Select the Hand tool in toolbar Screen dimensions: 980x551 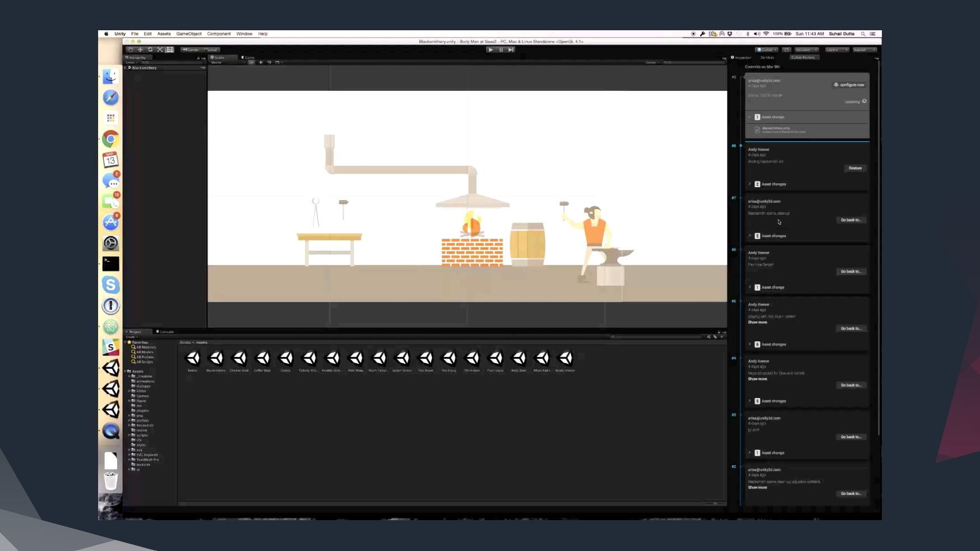point(131,50)
